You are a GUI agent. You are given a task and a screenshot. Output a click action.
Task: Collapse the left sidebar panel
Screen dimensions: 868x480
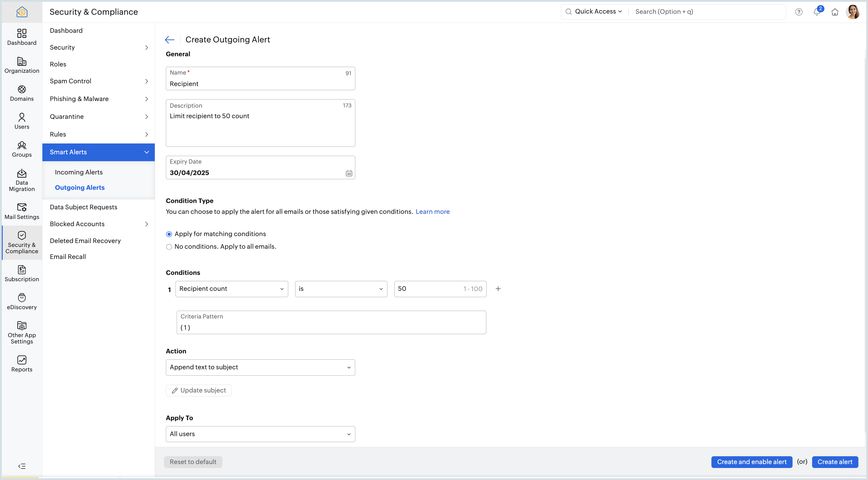pyautogui.click(x=22, y=466)
